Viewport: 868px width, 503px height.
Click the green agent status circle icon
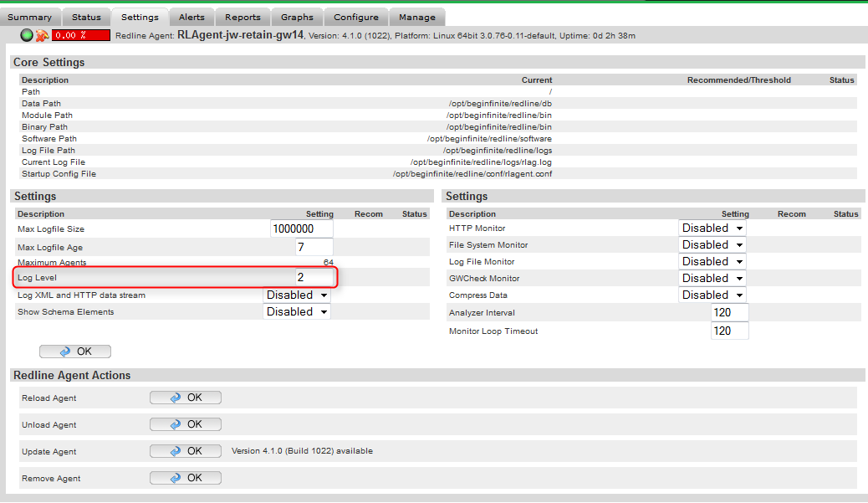click(27, 35)
